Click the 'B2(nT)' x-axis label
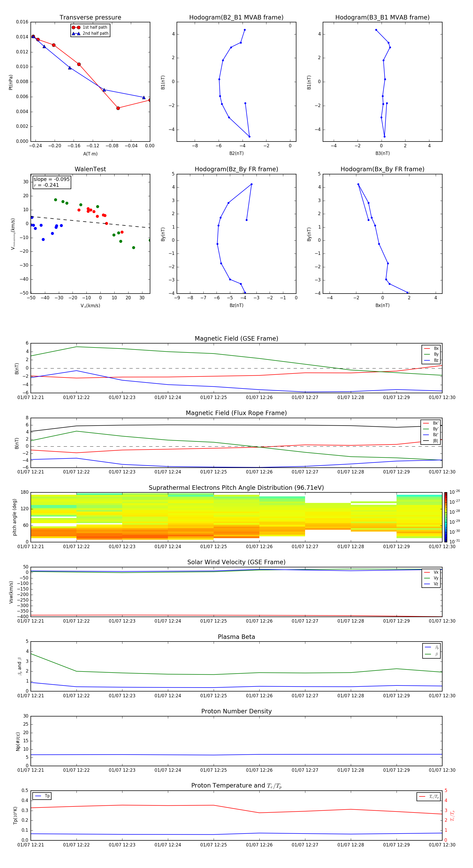 tap(236, 153)
